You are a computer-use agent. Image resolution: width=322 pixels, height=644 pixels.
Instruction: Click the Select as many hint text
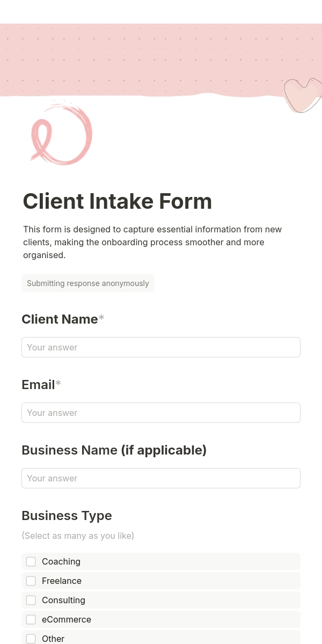pyautogui.click(x=78, y=536)
